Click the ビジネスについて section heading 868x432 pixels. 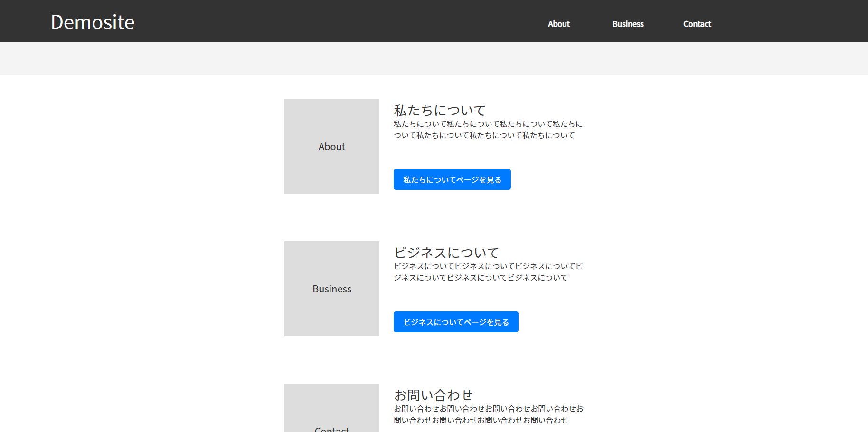point(446,253)
